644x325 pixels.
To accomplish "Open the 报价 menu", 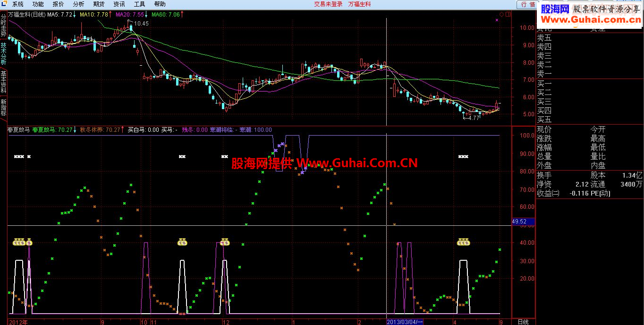I will (59, 4).
